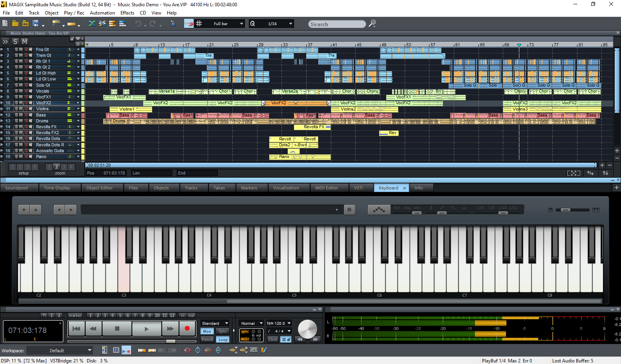Click the Crossfade editor toolbar icon

pyautogui.click(x=102, y=24)
